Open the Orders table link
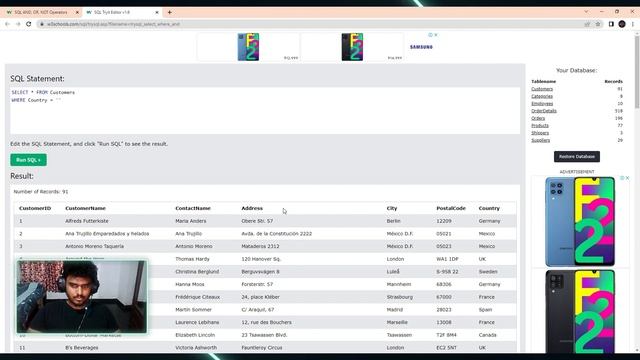This screenshot has width=640, height=360. click(x=538, y=118)
